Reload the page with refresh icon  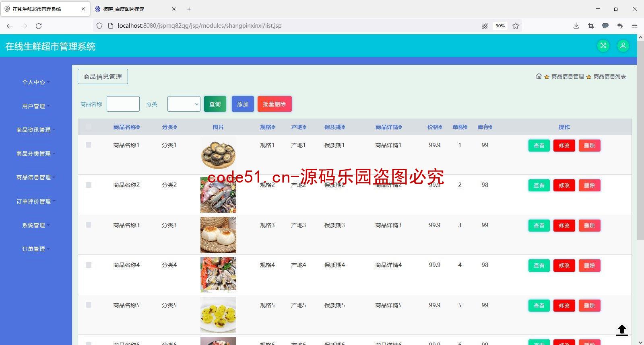click(39, 26)
